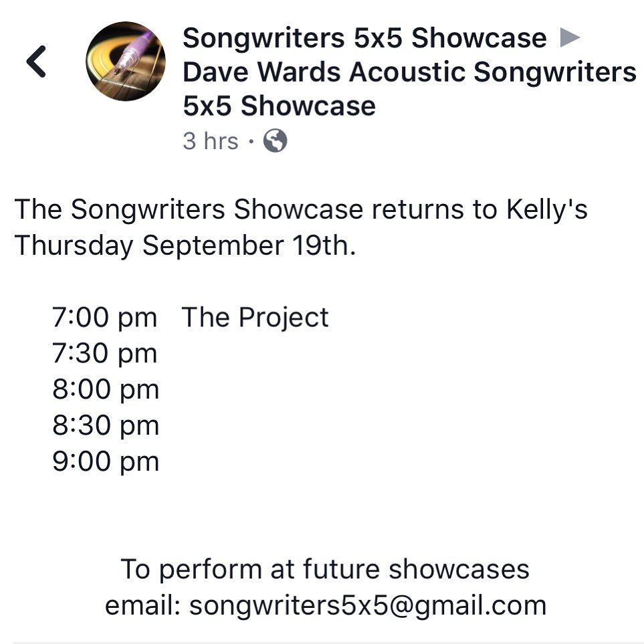
Task: Click the "Thursday September 19th." date text
Action: 185,245
